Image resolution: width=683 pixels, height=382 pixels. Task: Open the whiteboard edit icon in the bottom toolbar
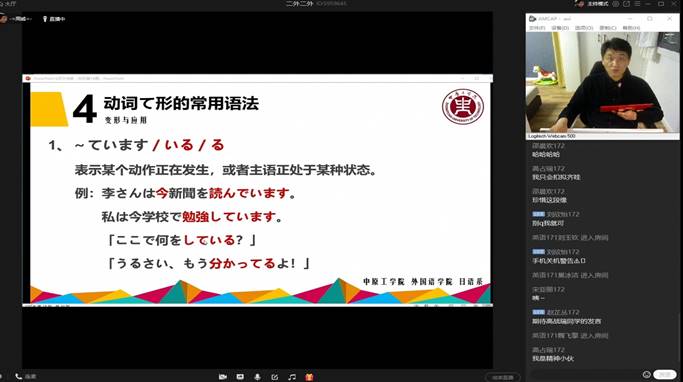click(274, 377)
